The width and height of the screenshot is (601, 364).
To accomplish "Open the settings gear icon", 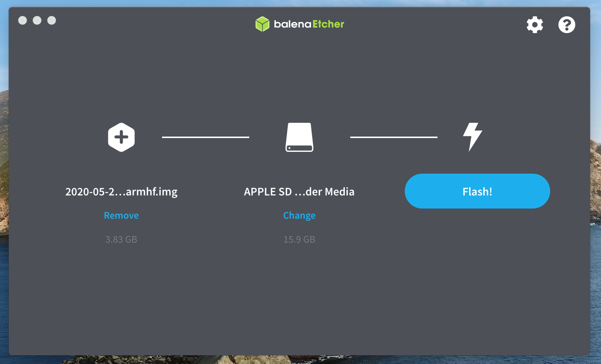I will coord(535,25).
